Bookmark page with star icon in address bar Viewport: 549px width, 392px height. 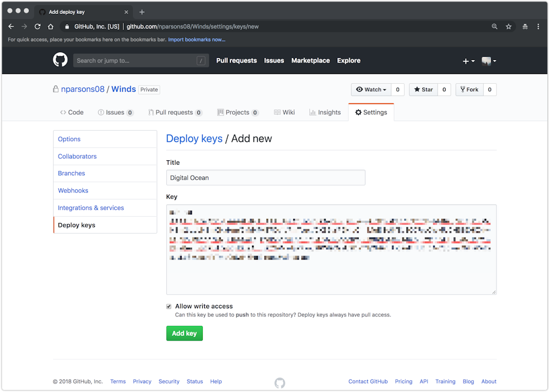click(509, 26)
